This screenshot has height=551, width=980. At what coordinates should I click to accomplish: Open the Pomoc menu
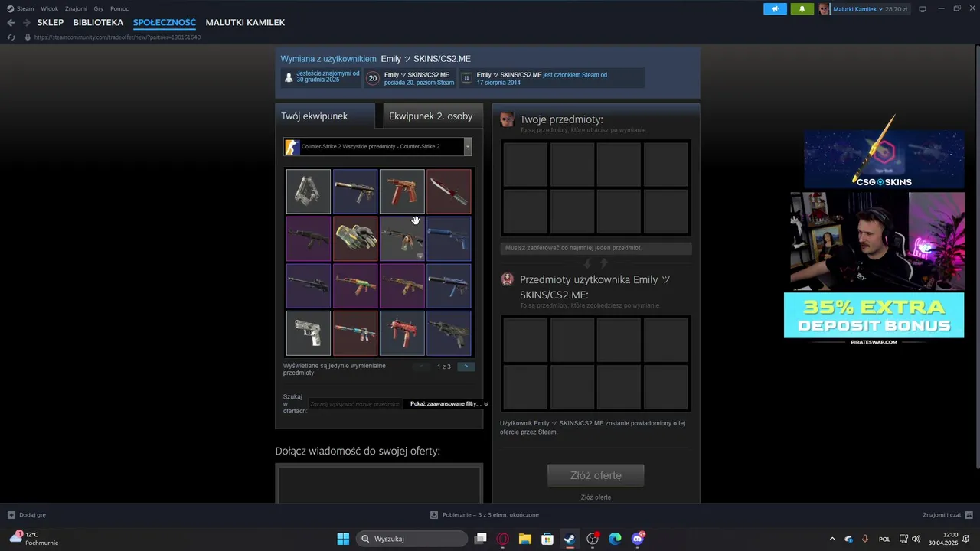click(x=119, y=8)
